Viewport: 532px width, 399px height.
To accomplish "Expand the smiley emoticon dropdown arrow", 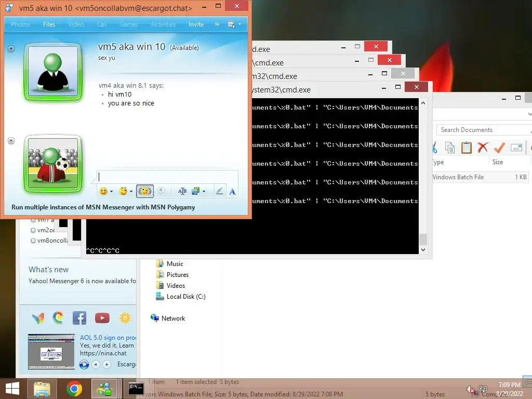I will pyautogui.click(x=111, y=192).
